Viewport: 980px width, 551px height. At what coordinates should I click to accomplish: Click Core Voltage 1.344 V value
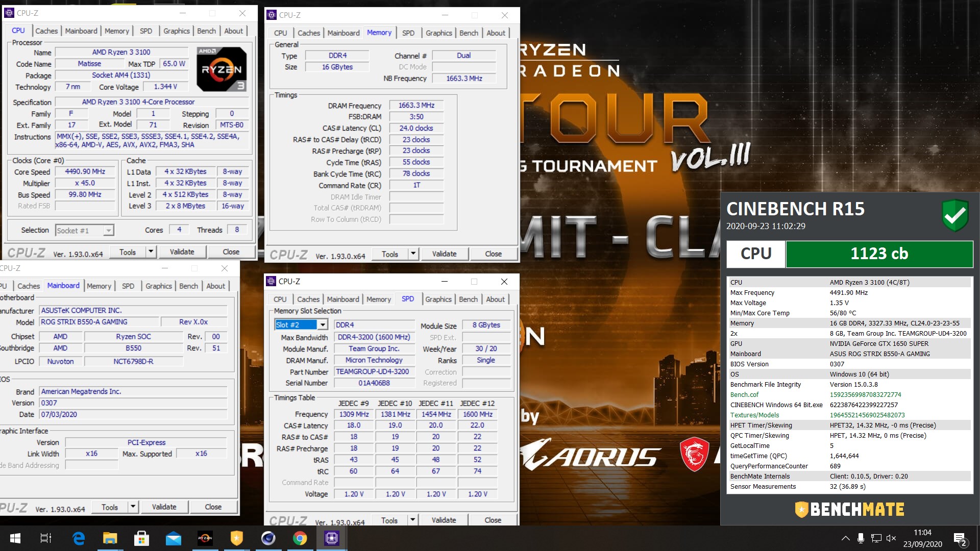pyautogui.click(x=165, y=87)
